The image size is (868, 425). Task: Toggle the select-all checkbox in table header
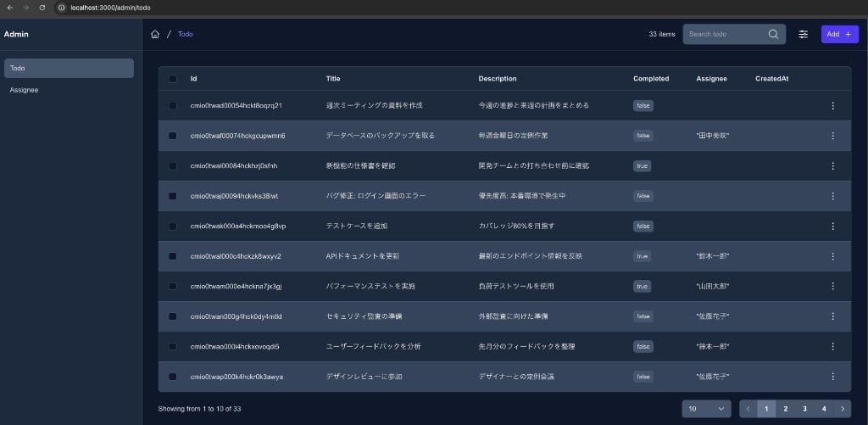pyautogui.click(x=173, y=79)
